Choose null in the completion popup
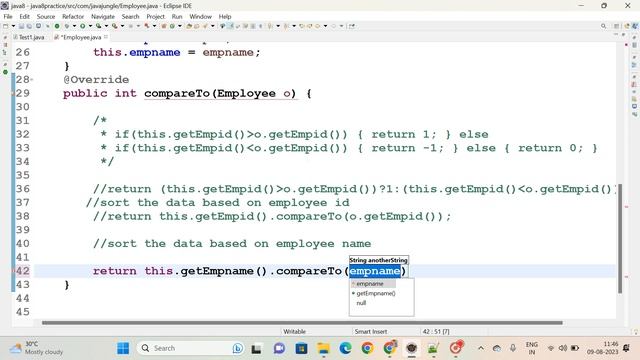 pyautogui.click(x=361, y=303)
